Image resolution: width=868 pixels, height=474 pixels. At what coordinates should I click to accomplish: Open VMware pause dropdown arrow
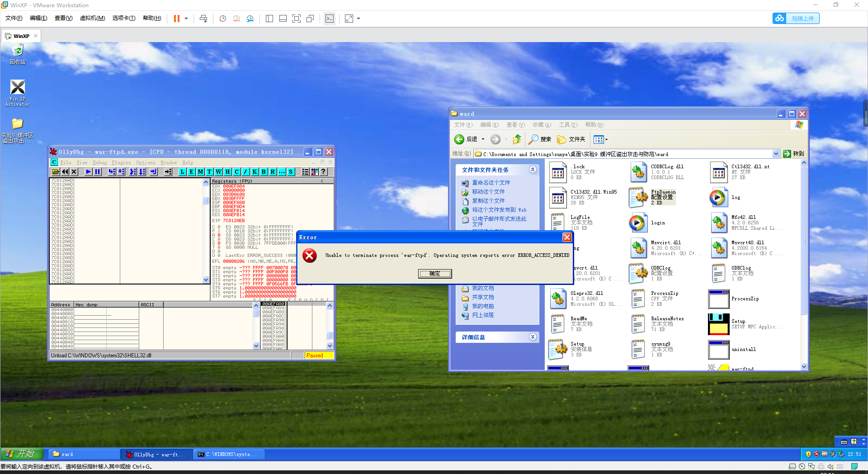click(x=186, y=19)
